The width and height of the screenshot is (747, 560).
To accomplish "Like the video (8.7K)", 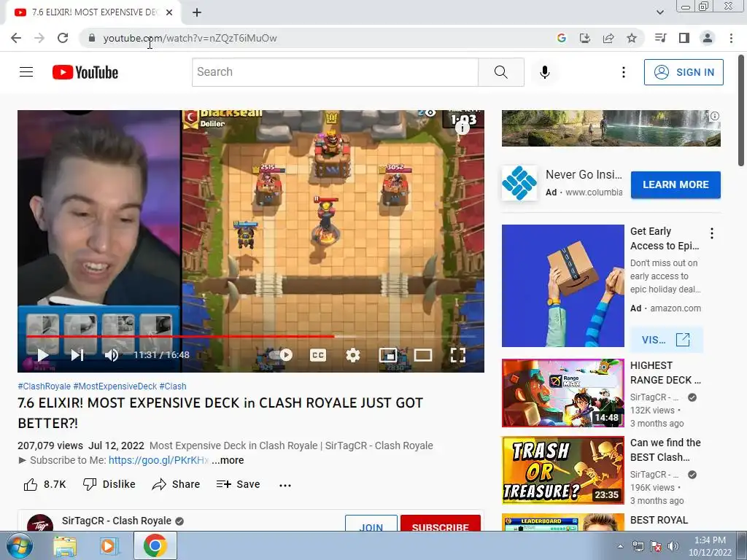I will click(44, 484).
